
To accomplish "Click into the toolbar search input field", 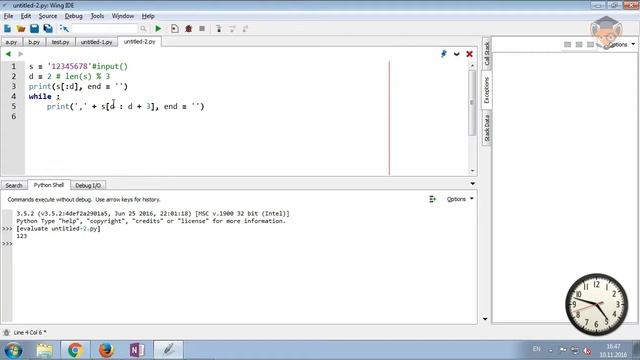I will [104, 29].
